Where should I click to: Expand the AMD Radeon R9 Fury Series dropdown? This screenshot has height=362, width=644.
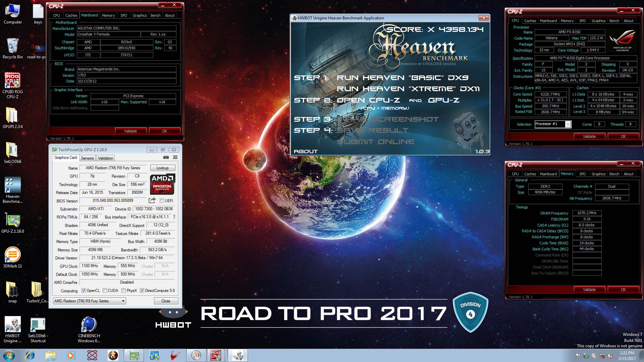pos(90,301)
